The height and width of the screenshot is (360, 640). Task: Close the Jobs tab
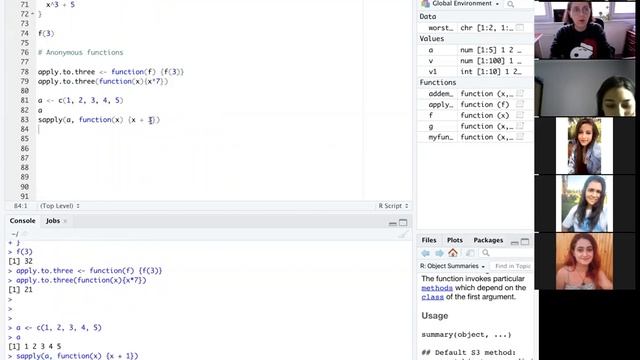[x=65, y=221]
